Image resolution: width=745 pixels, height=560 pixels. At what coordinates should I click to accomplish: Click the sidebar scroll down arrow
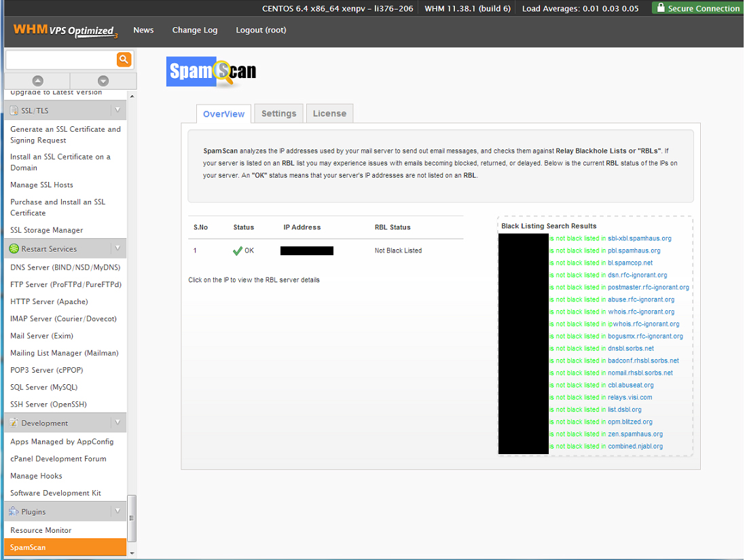pos(132,553)
